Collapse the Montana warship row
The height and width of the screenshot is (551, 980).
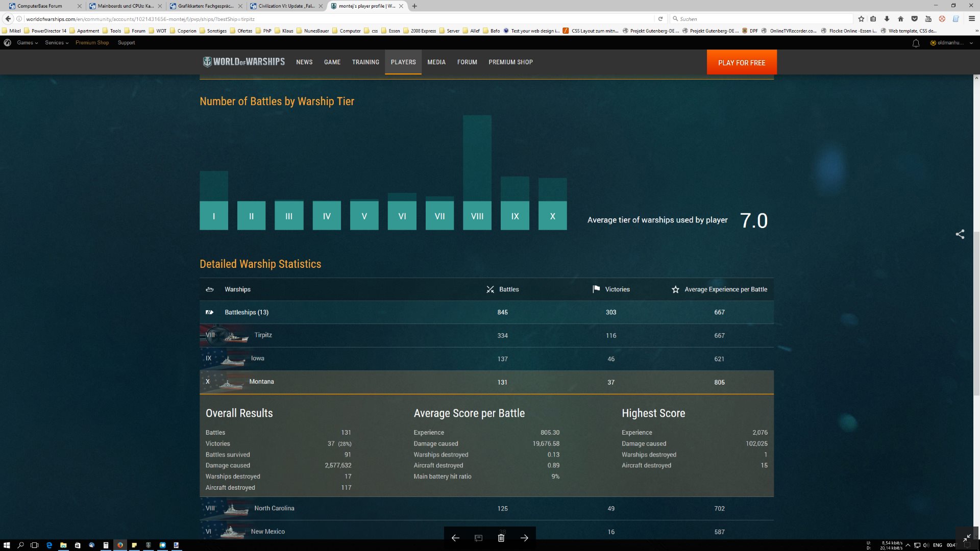point(486,382)
